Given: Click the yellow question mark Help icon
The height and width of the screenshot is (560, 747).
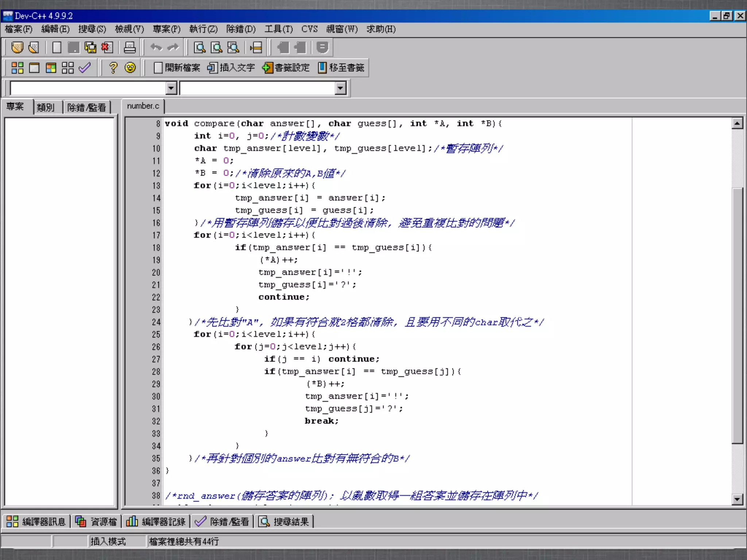Looking at the screenshot, I should click(113, 68).
